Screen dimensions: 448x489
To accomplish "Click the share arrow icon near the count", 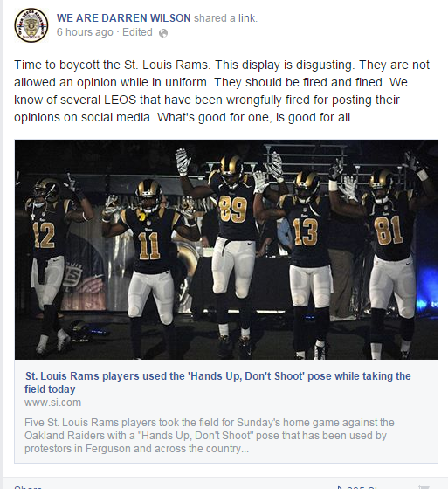I will [340, 487].
